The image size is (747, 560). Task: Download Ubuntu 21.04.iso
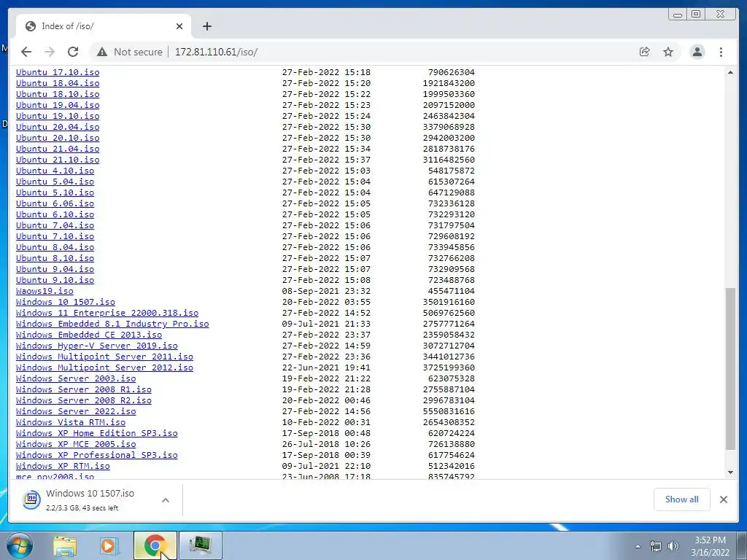pyautogui.click(x=58, y=149)
